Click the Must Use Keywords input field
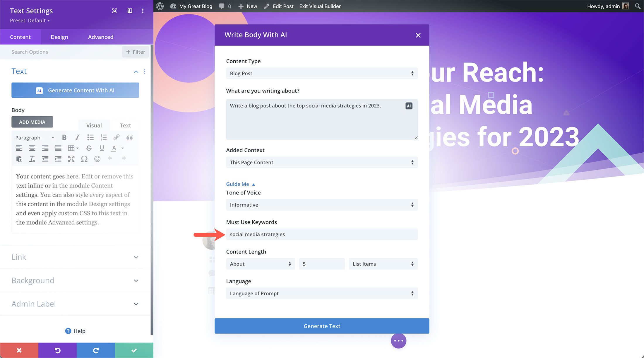This screenshot has width=644, height=358. coord(322,234)
